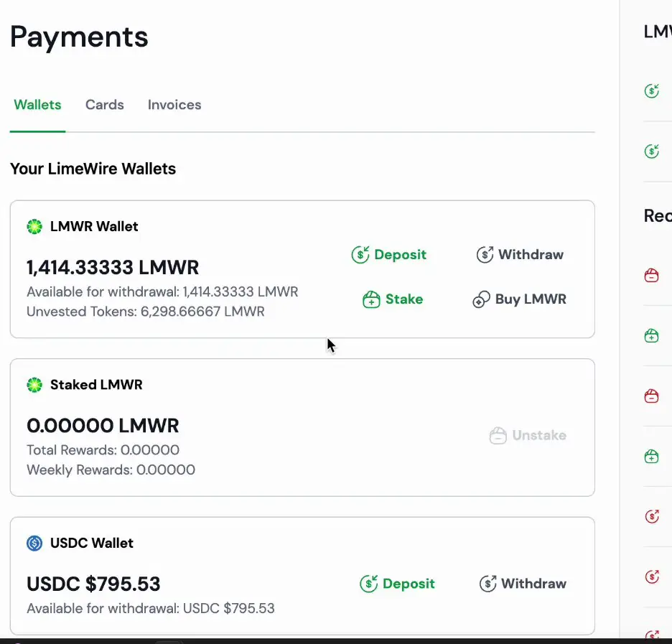Click the Available for withdrawal: 1,414.33333 LMWR line
Screen dimensions: 672x644
162,291
